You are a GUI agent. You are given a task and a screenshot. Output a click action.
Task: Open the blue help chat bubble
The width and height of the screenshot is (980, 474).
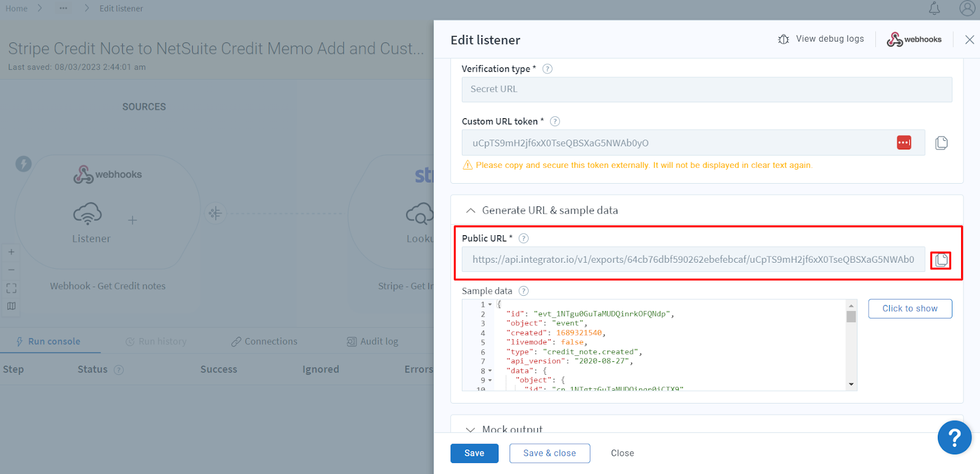tap(954, 437)
